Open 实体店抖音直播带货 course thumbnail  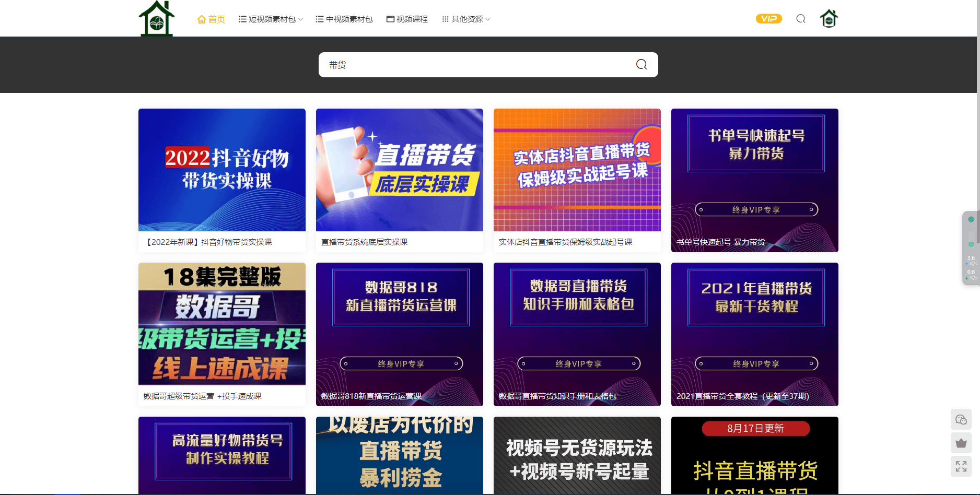577,170
